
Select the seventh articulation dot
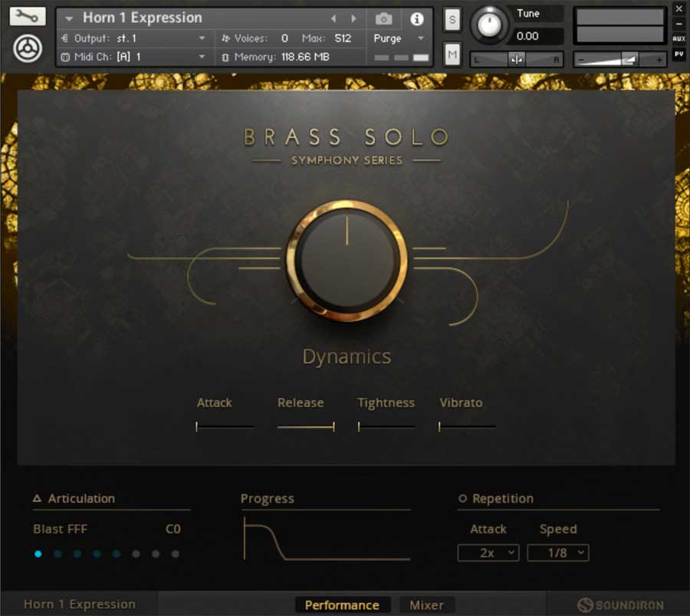[x=156, y=554]
